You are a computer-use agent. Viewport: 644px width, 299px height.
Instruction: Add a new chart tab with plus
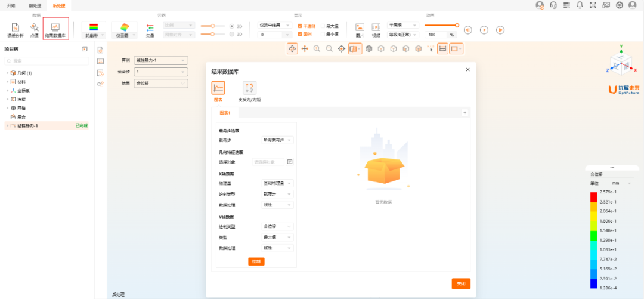click(x=465, y=112)
